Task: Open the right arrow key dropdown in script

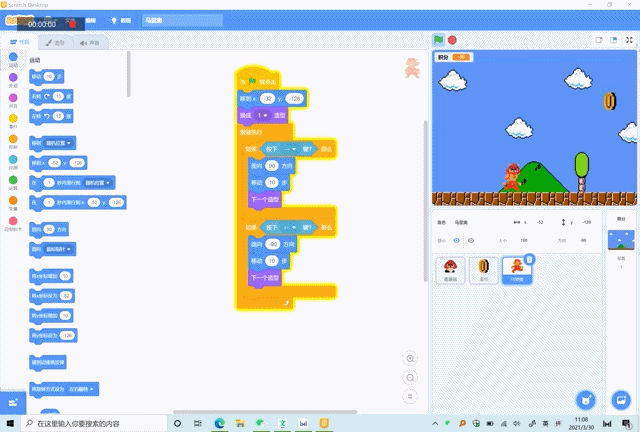Action: click(290, 149)
